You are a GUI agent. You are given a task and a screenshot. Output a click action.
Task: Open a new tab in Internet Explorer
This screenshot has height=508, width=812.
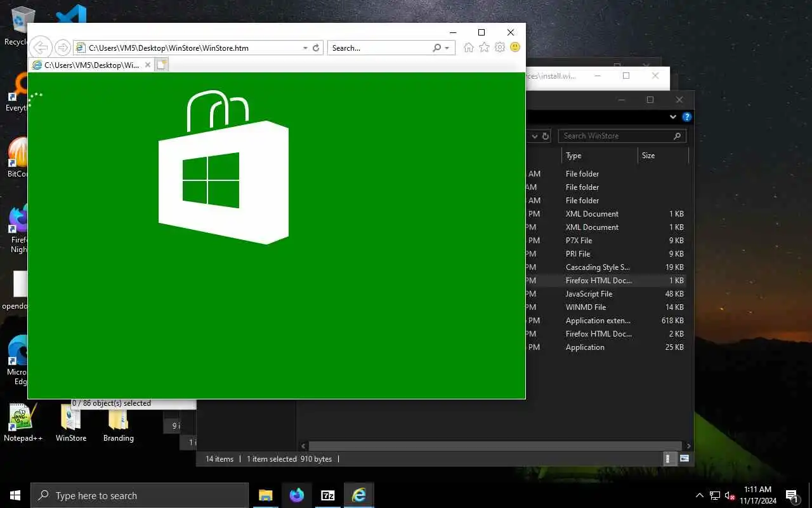tap(162, 65)
